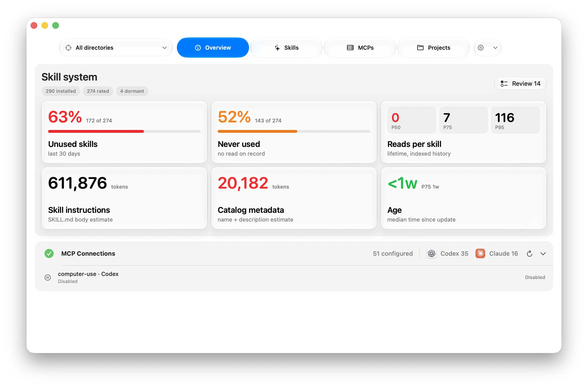Click the Review 14 button
The width and height of the screenshot is (588, 388).
click(520, 84)
